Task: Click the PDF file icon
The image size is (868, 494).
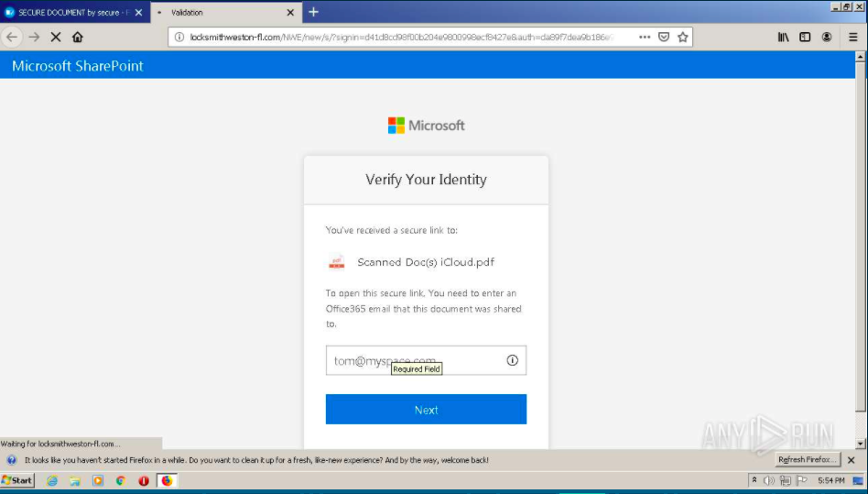Action: click(x=337, y=262)
